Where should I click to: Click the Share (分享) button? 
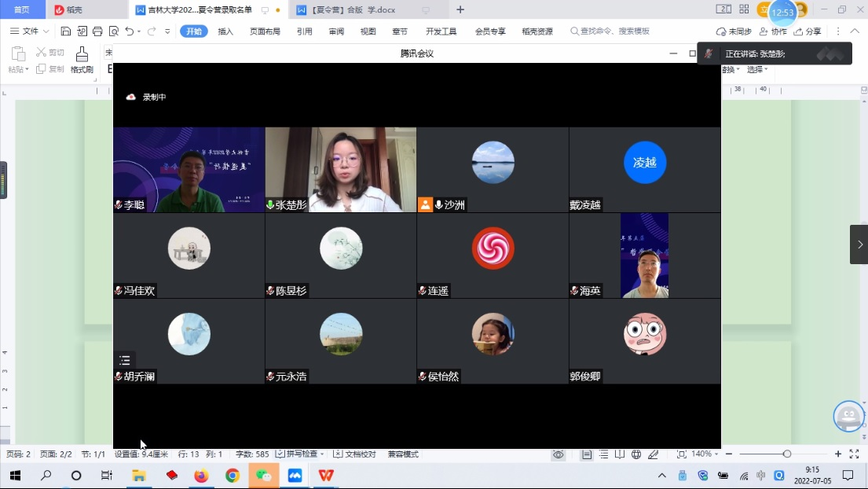(x=808, y=31)
